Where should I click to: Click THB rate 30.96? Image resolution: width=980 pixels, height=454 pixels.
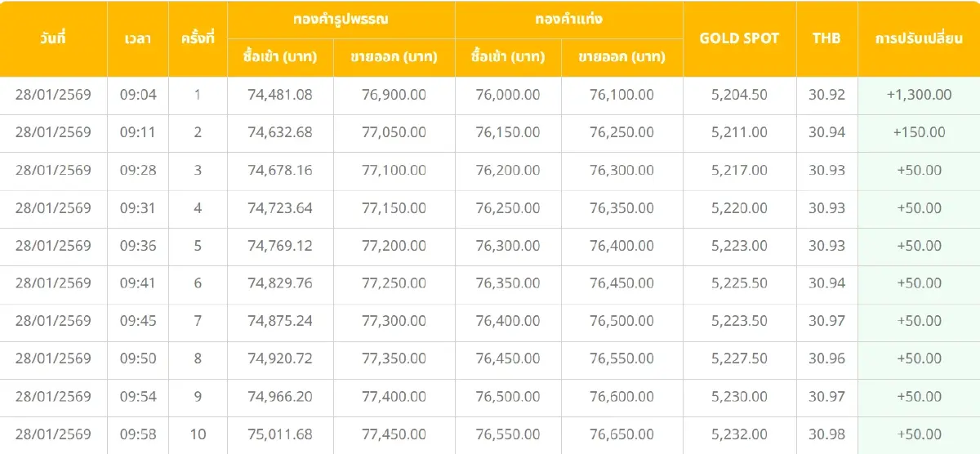click(826, 358)
